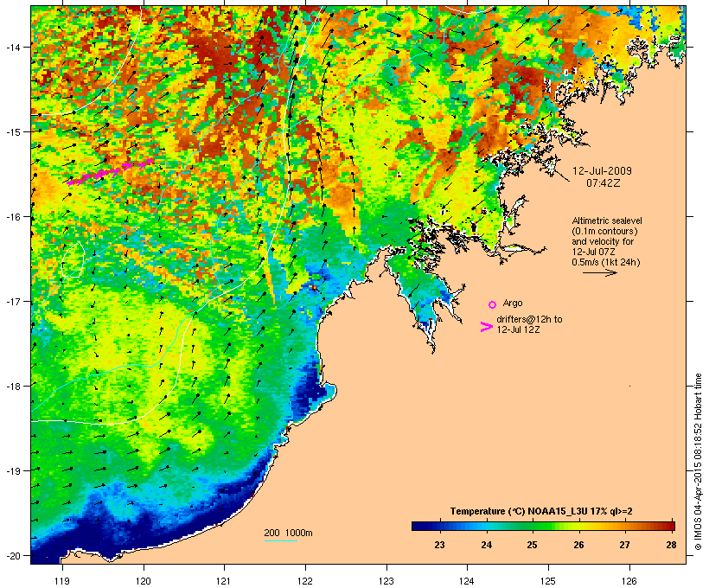Click the longitude axis label 120
The image size is (709, 588).
[x=144, y=581]
